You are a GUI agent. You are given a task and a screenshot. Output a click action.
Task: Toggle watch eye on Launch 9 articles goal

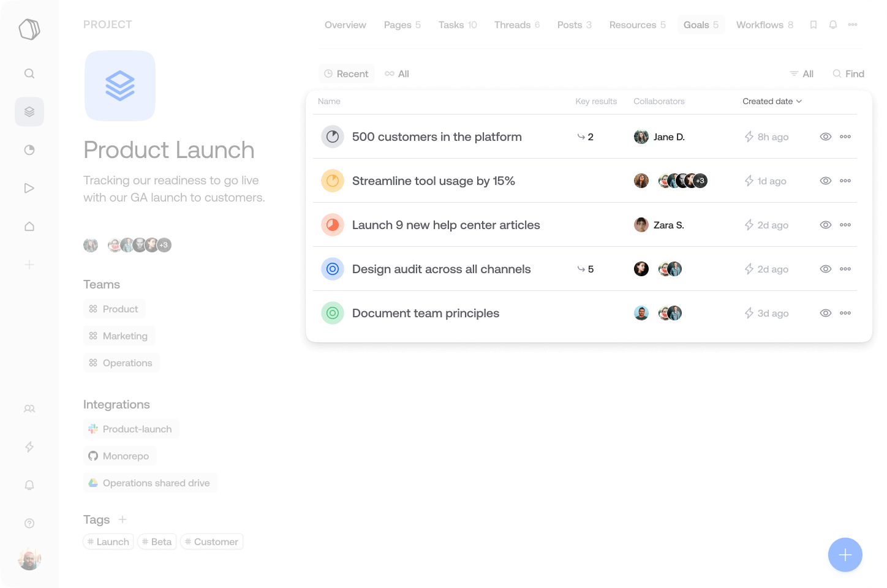point(826,225)
